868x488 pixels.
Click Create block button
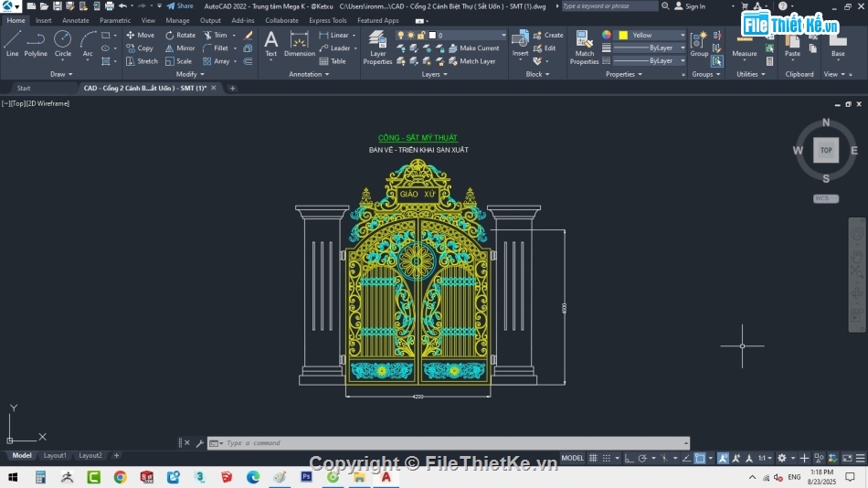coord(548,35)
